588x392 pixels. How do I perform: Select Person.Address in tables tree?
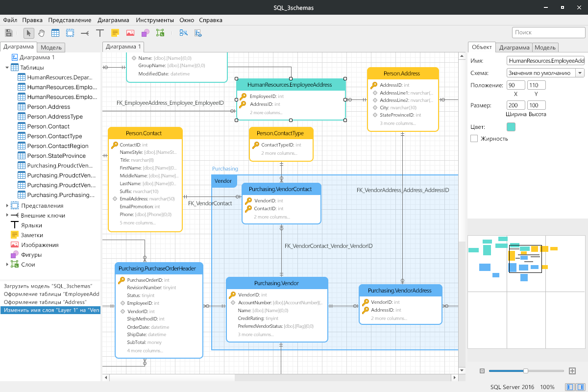(x=49, y=107)
